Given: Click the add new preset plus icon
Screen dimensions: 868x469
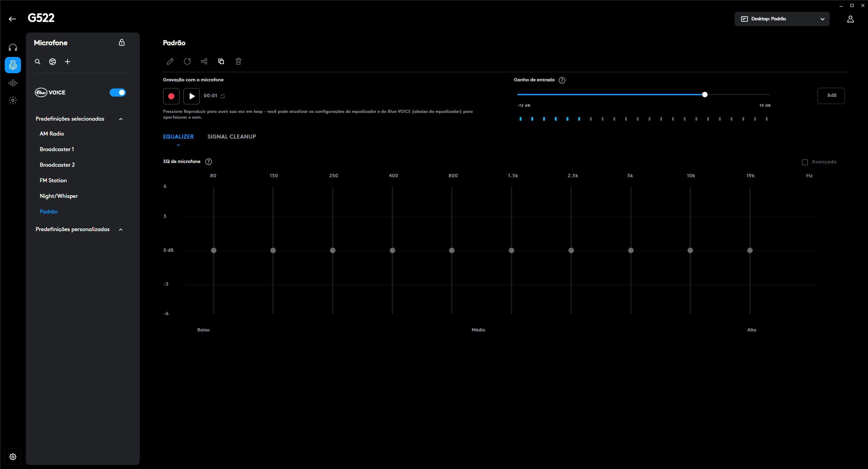Looking at the screenshot, I should coord(67,62).
